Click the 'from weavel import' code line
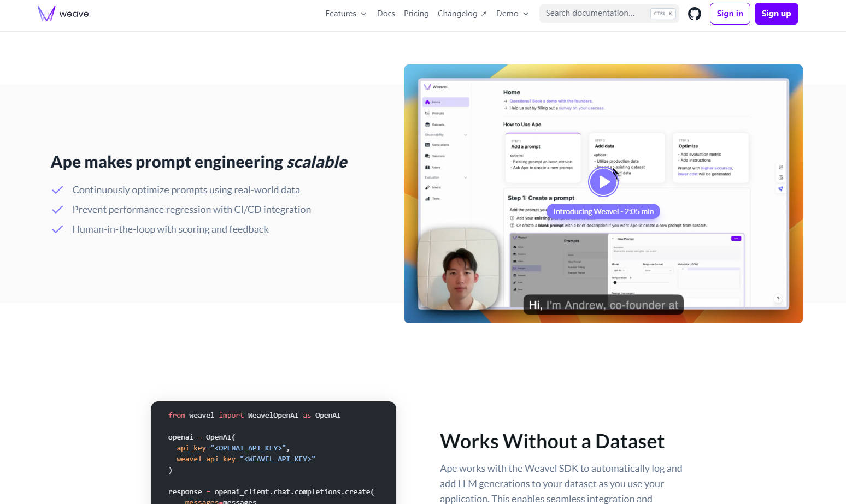 (x=254, y=416)
